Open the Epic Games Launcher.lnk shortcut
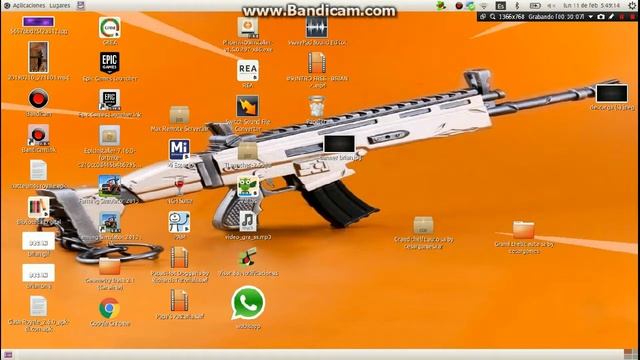The width and height of the screenshot is (640, 360). tap(109, 100)
